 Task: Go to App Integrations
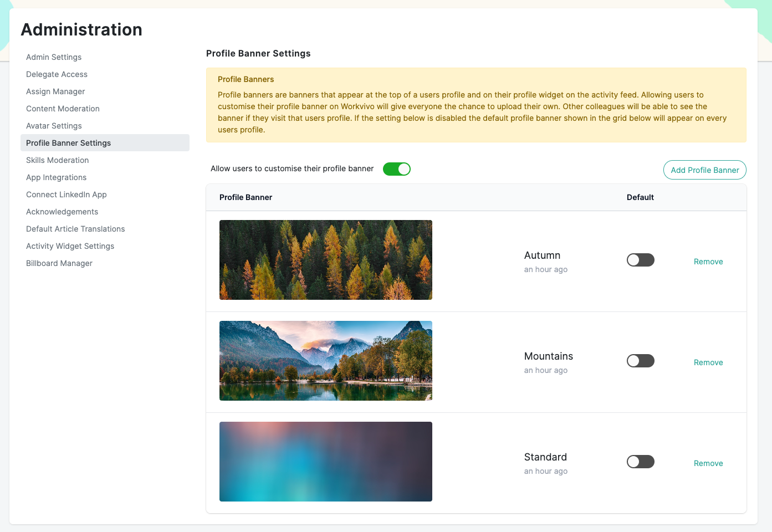tap(56, 177)
